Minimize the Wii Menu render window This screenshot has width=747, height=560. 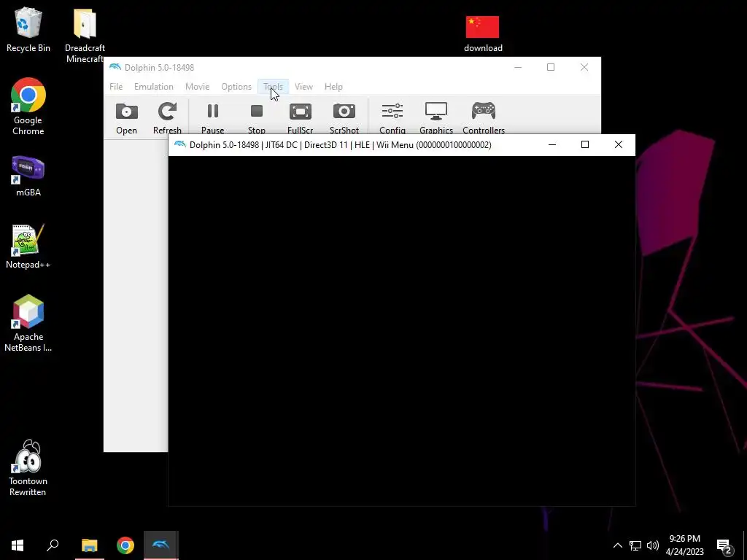pyautogui.click(x=552, y=145)
